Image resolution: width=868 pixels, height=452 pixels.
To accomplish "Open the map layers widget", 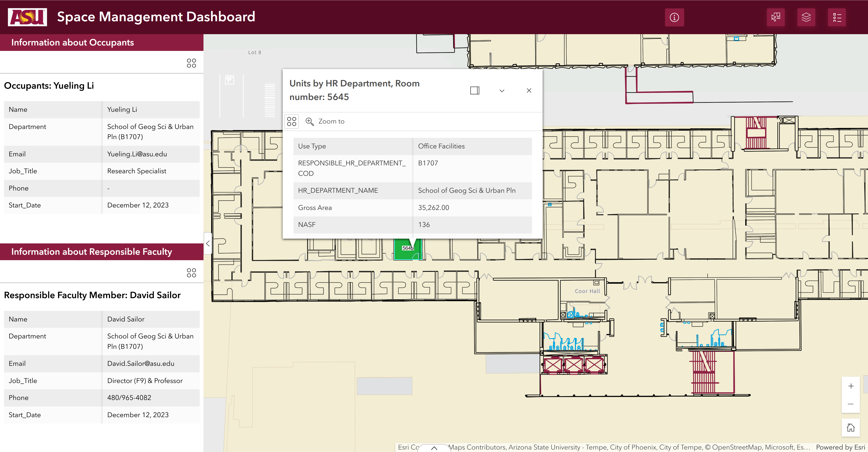I will 806,17.
